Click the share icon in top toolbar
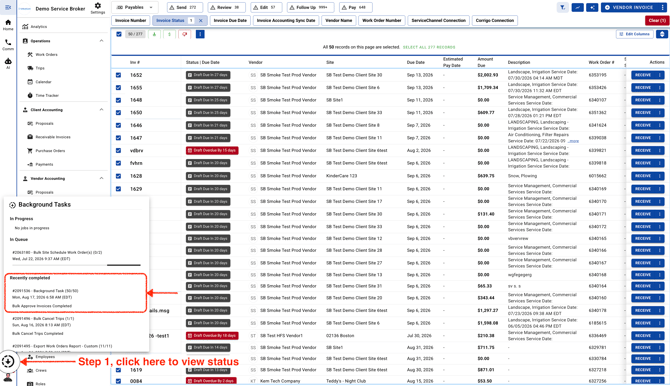This screenshot has height=386, width=670. [592, 7]
